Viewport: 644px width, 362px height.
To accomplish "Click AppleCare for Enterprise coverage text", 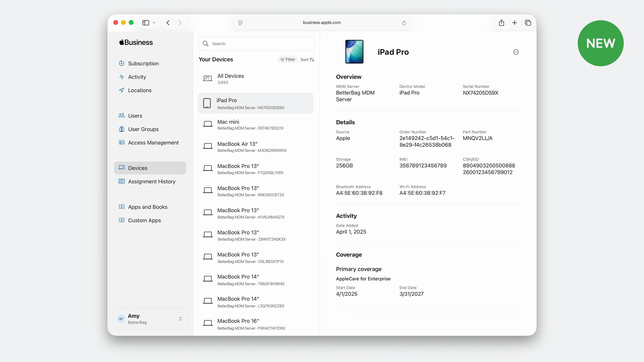I will pyautogui.click(x=363, y=279).
